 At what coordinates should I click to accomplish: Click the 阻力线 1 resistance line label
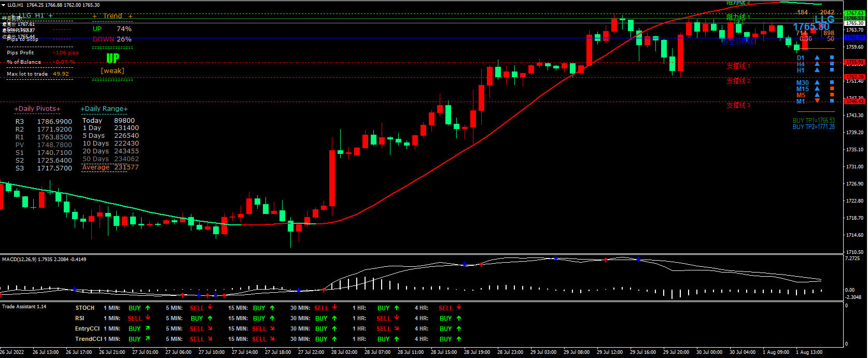(738, 18)
